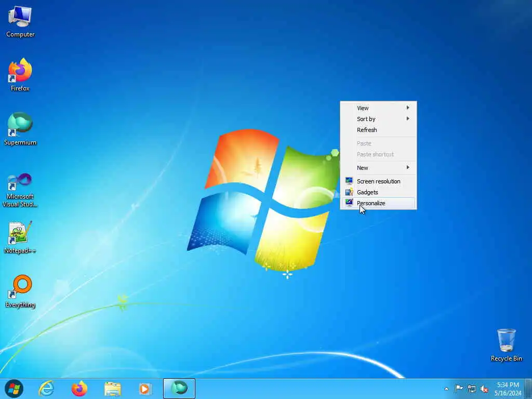The image size is (532, 399).
Task: Click the greyed Paste shortcut entry
Action: [378, 154]
